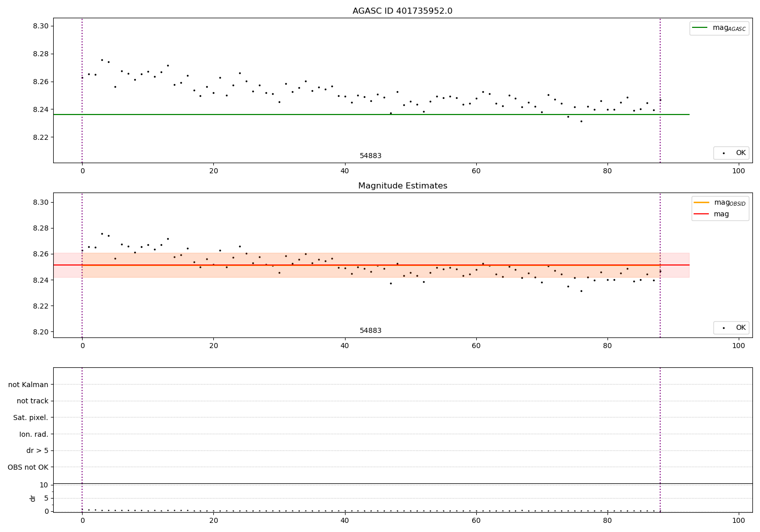Click the 'OK' legend entry in middle plot
760x532 pixels.
tap(731, 328)
